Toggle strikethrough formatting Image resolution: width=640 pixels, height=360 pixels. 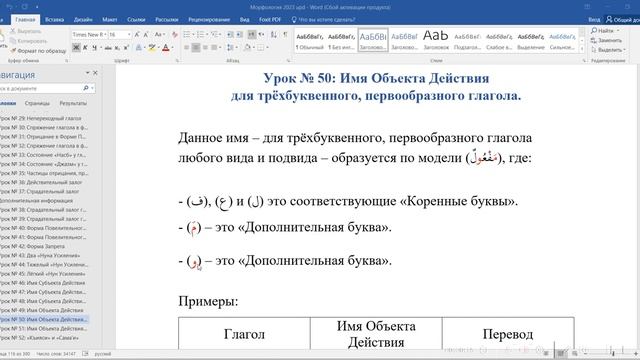click(x=108, y=48)
